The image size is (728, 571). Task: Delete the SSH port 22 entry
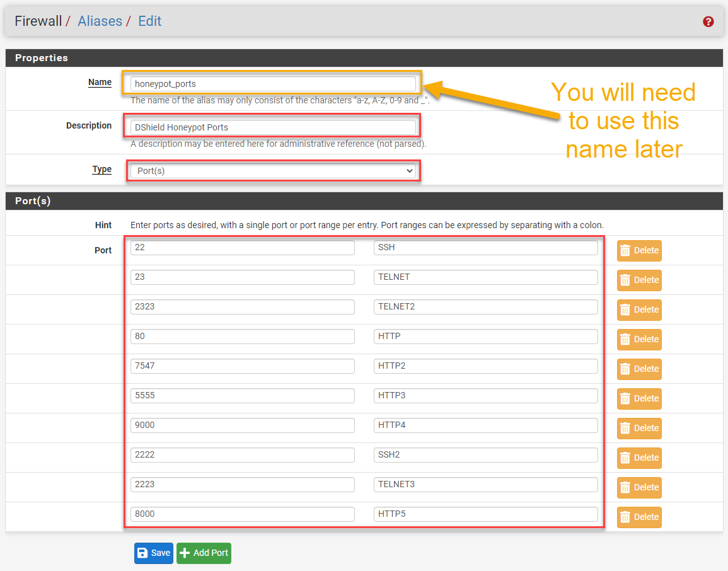639,250
